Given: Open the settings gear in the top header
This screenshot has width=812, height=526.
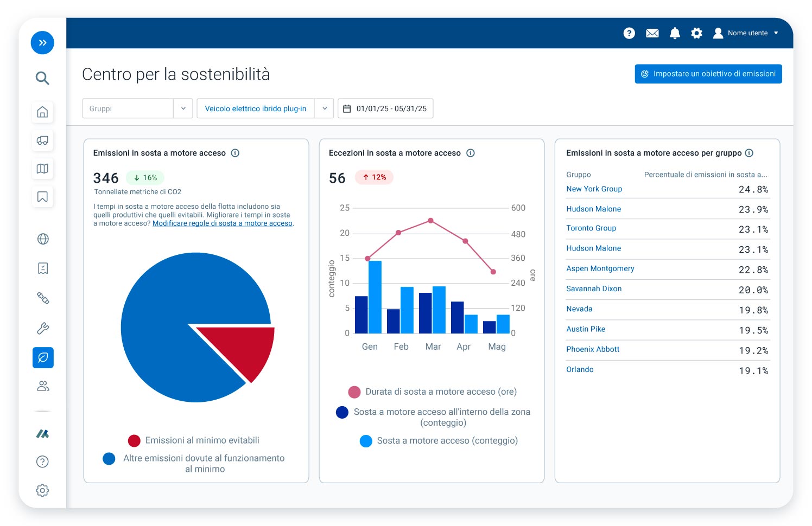Looking at the screenshot, I should click(696, 33).
